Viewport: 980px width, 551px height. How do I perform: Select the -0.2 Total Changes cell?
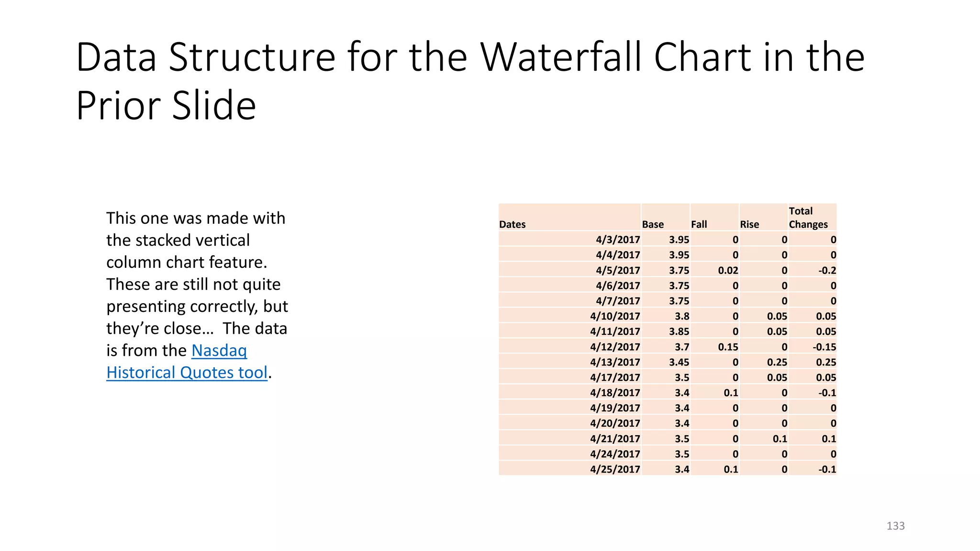pos(827,270)
